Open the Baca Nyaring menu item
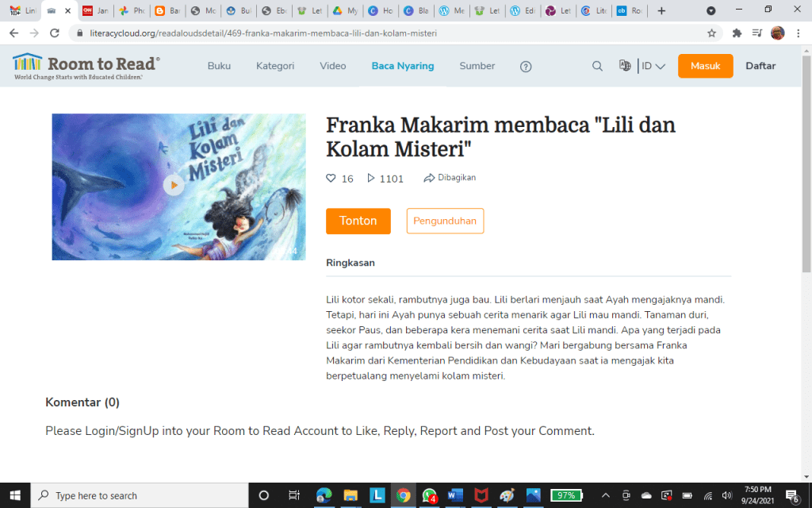812x508 pixels. (x=402, y=66)
